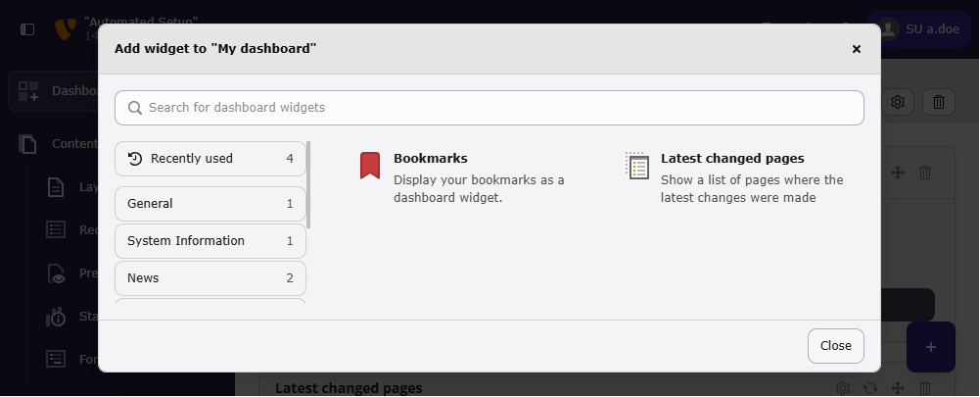Select the General widget category
This screenshot has width=980, height=397.
(210, 204)
